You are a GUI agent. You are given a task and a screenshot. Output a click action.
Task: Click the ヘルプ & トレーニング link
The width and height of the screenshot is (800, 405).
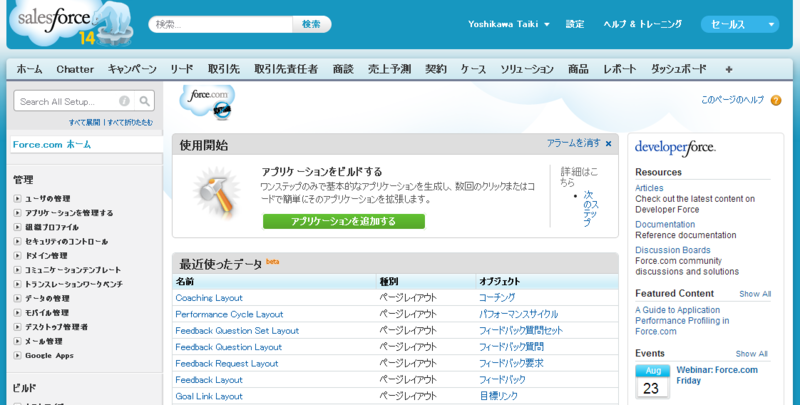[643, 24]
